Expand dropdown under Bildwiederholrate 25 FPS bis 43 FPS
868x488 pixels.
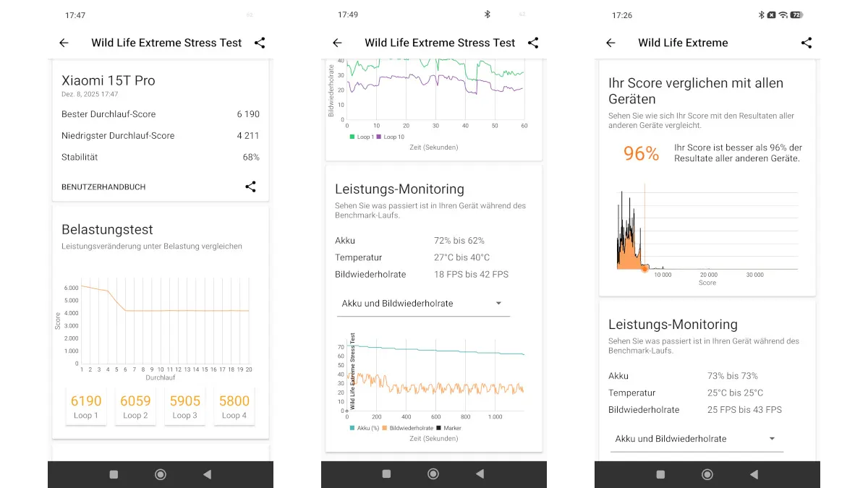(696, 439)
